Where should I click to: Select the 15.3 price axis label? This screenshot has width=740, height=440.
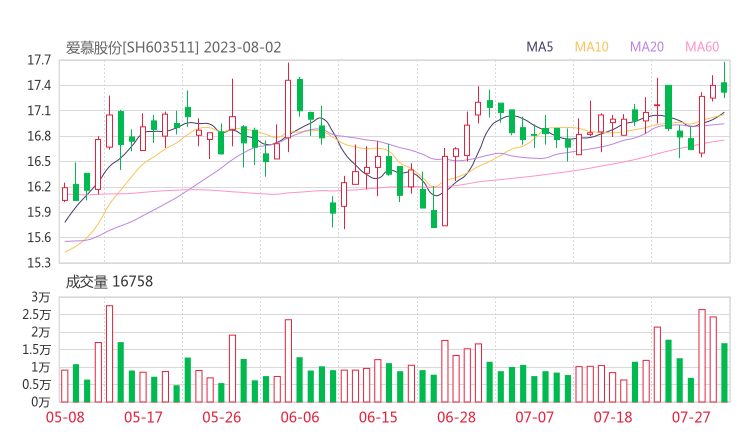[39, 262]
